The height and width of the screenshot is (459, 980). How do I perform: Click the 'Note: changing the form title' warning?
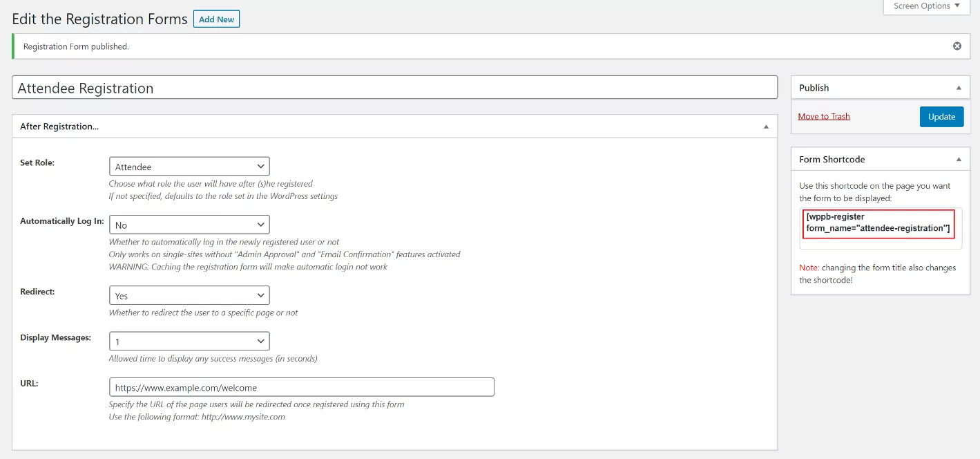(877, 274)
